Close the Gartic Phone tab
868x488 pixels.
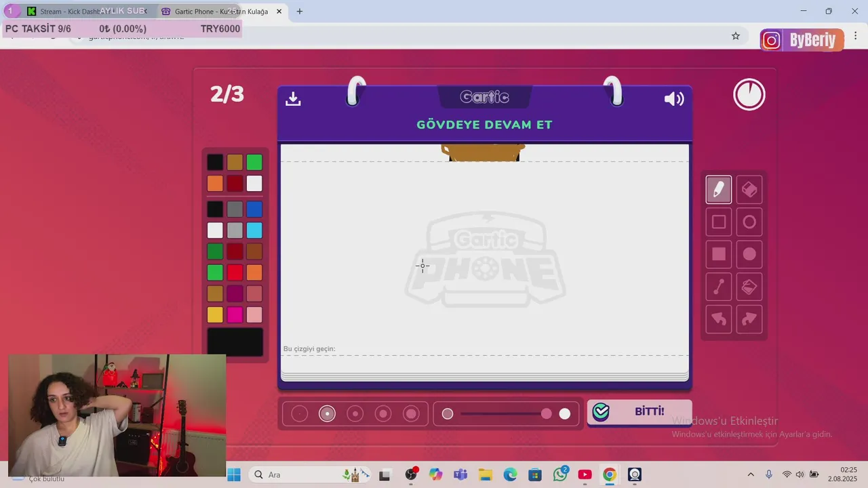coord(279,12)
